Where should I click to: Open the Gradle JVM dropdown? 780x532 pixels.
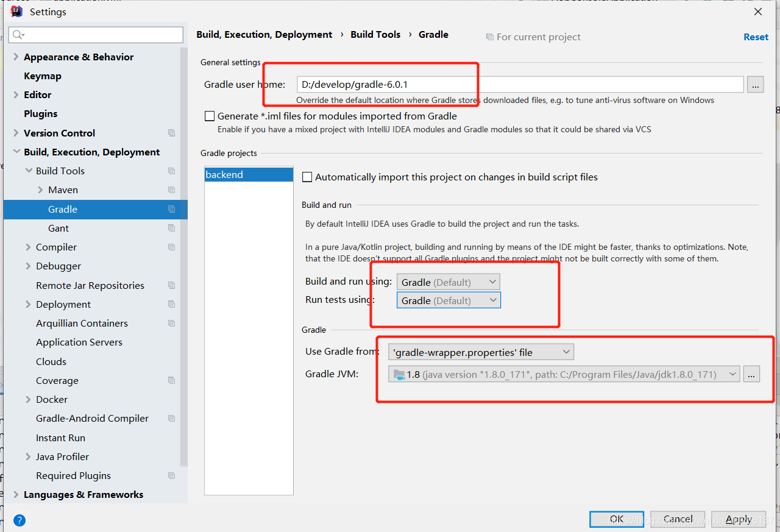(x=564, y=374)
